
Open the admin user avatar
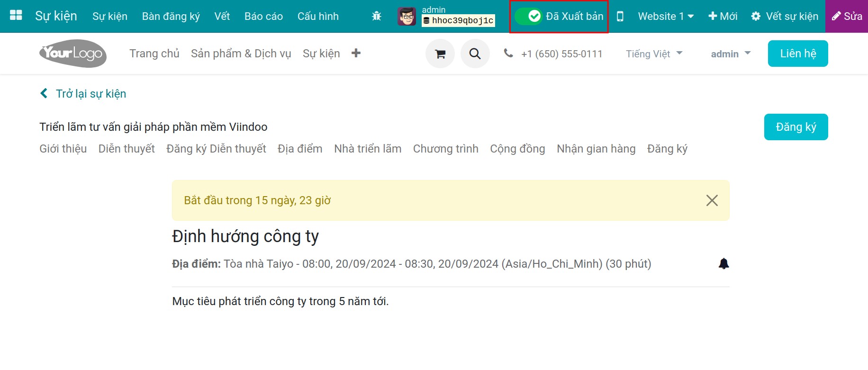tap(407, 17)
